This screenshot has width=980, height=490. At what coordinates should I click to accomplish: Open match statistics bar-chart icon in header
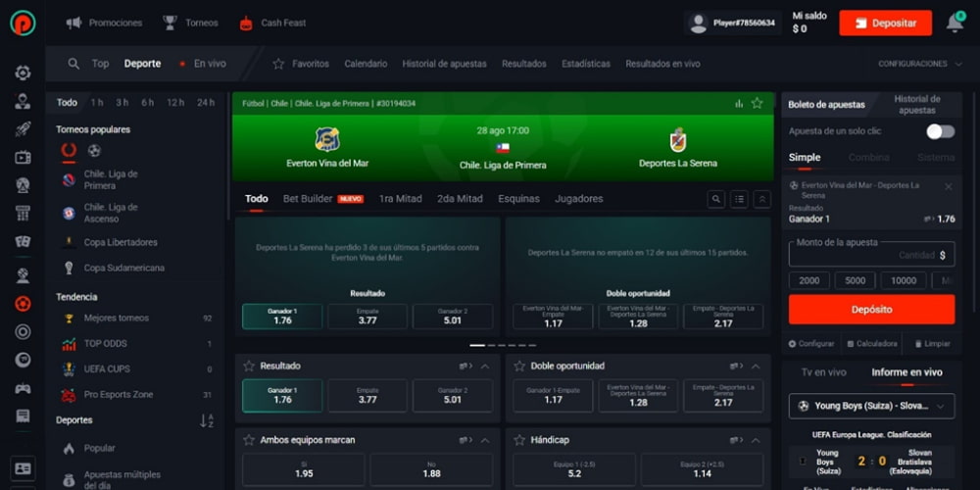click(x=739, y=103)
